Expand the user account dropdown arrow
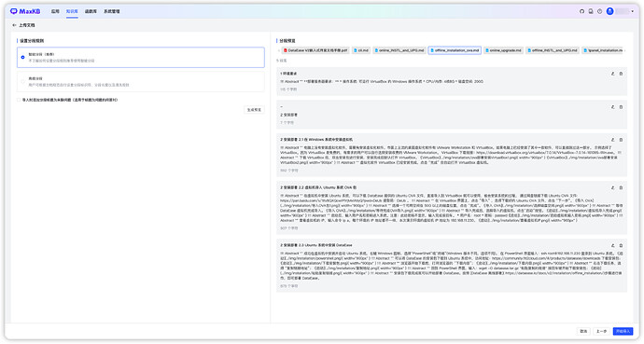Screen dimensions: 644x344 [x=632, y=11]
